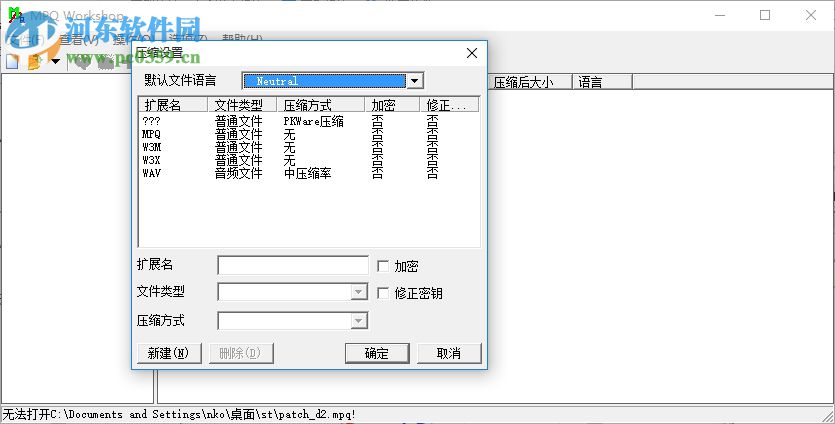Expand the 压缩方式 combo box

359,321
